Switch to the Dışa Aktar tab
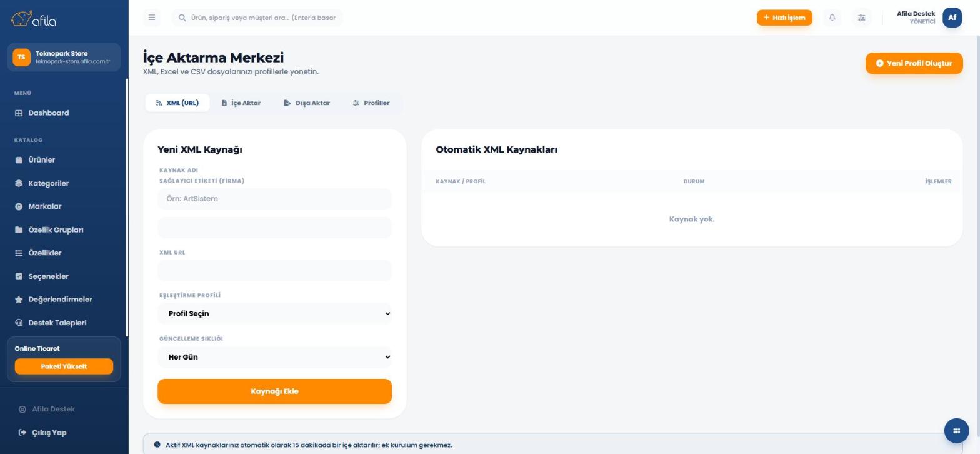Viewport: 980px width, 454px height. coord(306,103)
